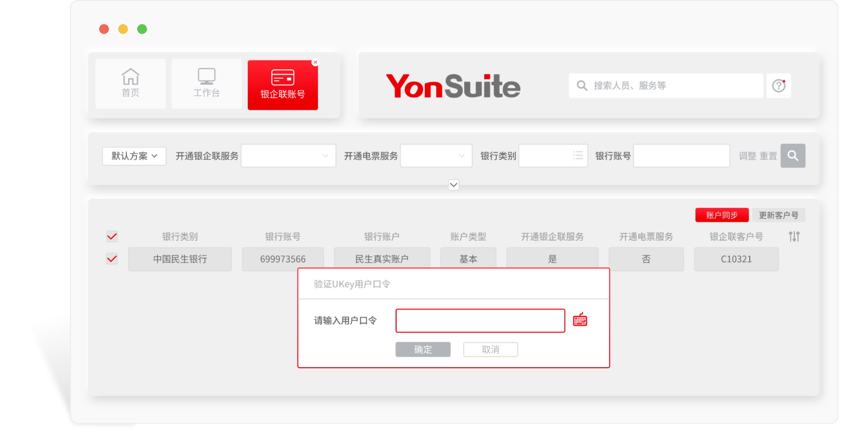Open the help question-mark icon
The height and width of the screenshot is (446, 868).
(778, 86)
